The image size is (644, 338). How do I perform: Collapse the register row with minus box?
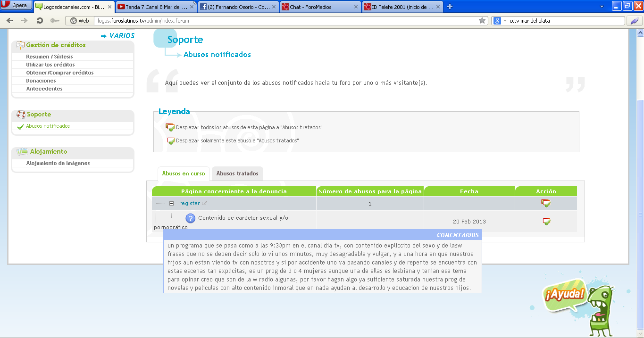tap(172, 204)
